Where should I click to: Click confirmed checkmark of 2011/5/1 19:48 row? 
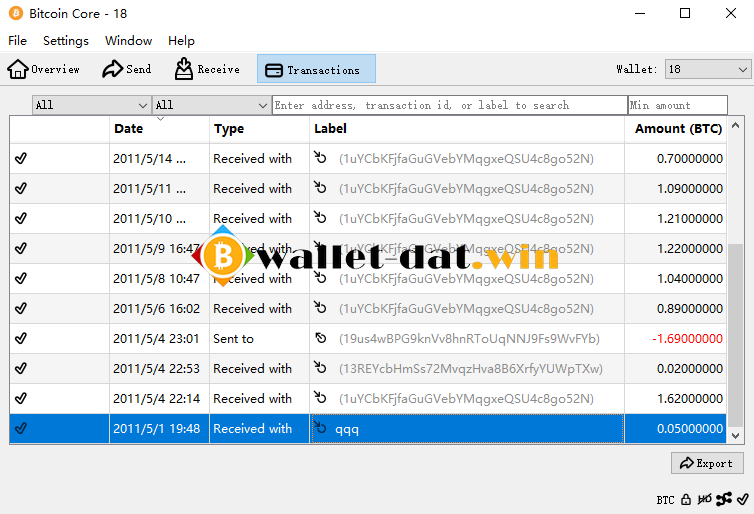(21, 428)
